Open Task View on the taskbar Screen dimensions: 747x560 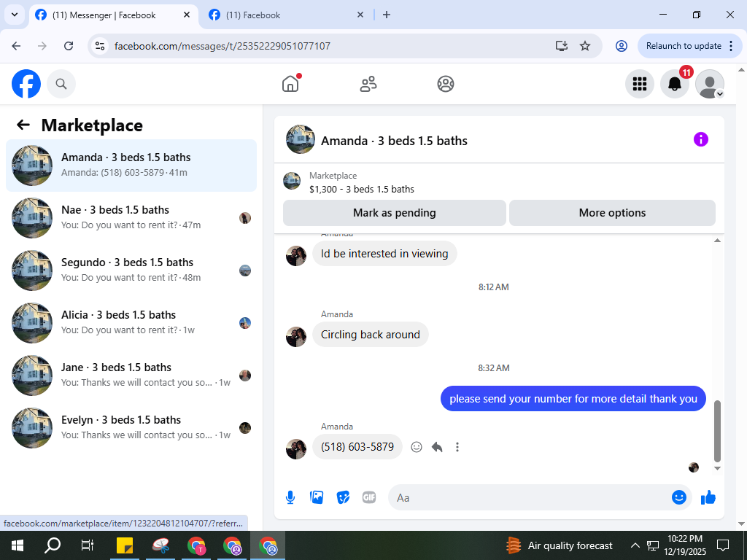coord(88,545)
